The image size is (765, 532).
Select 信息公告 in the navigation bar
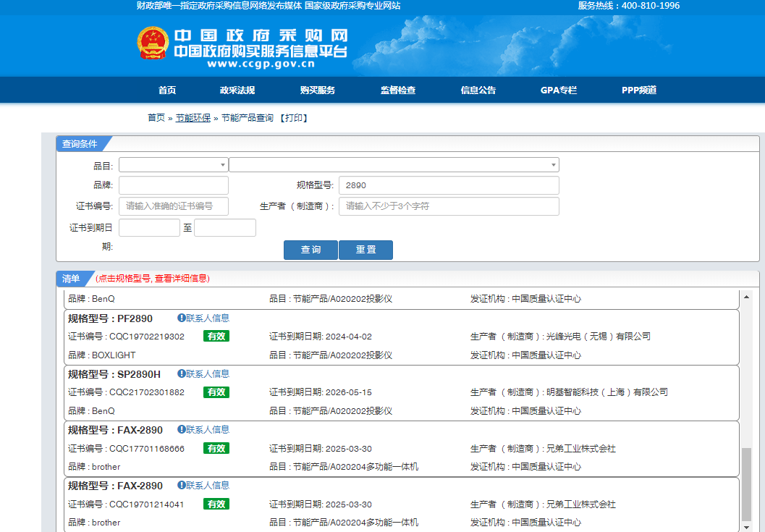click(478, 90)
